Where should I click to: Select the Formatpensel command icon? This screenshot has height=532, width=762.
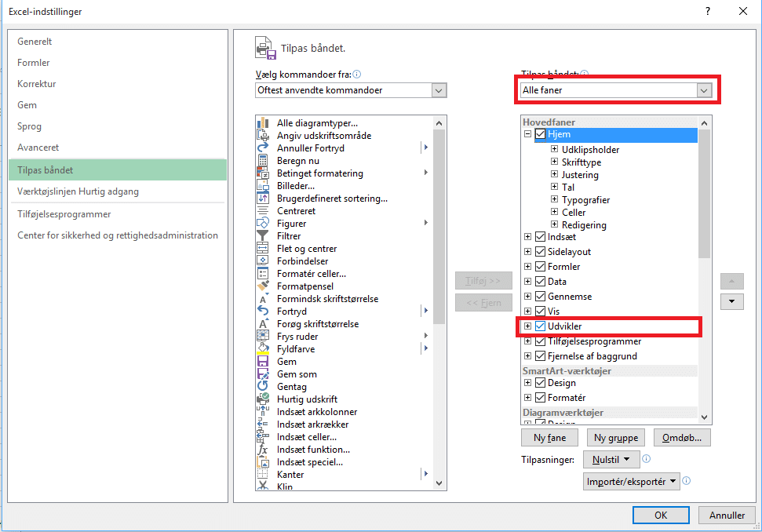tap(263, 286)
